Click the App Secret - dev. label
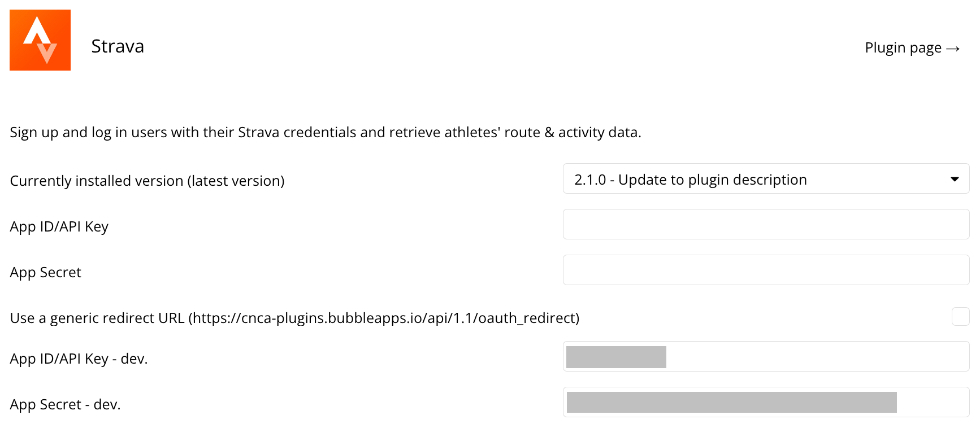Image resolution: width=980 pixels, height=428 pixels. click(65, 404)
